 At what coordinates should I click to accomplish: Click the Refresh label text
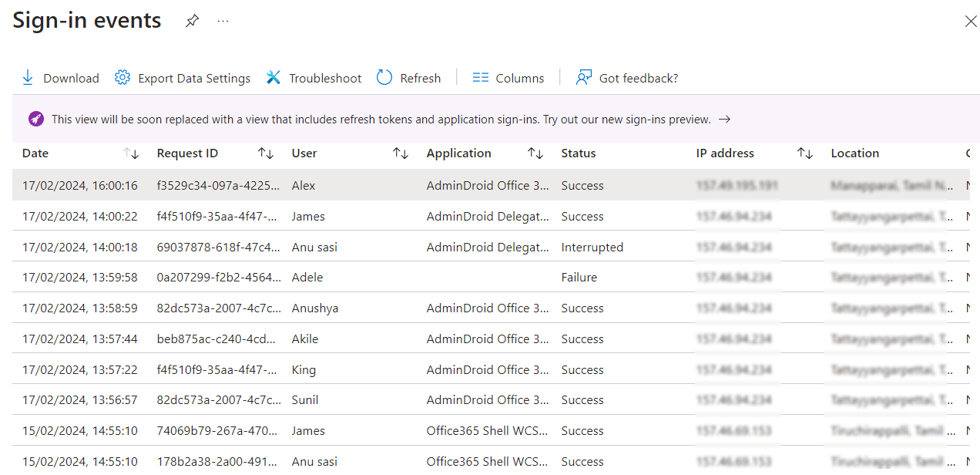click(421, 77)
